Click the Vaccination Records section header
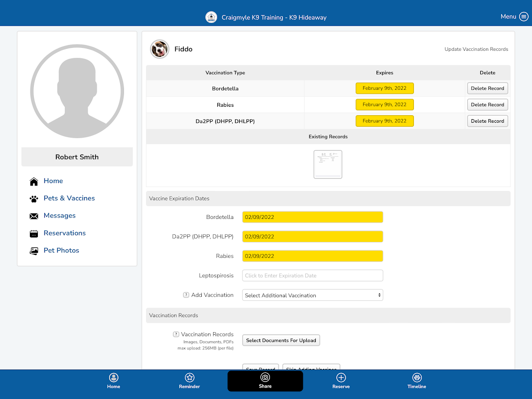The width and height of the screenshot is (532, 399). tap(328, 315)
